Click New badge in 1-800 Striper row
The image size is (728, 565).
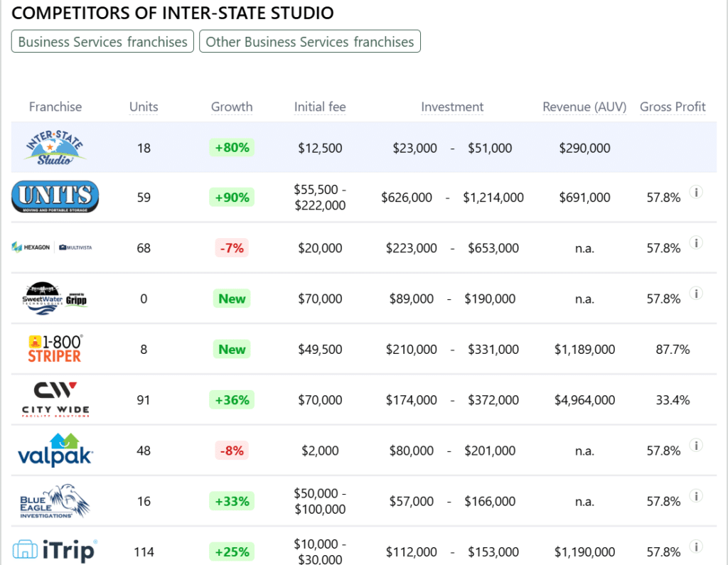click(x=232, y=349)
